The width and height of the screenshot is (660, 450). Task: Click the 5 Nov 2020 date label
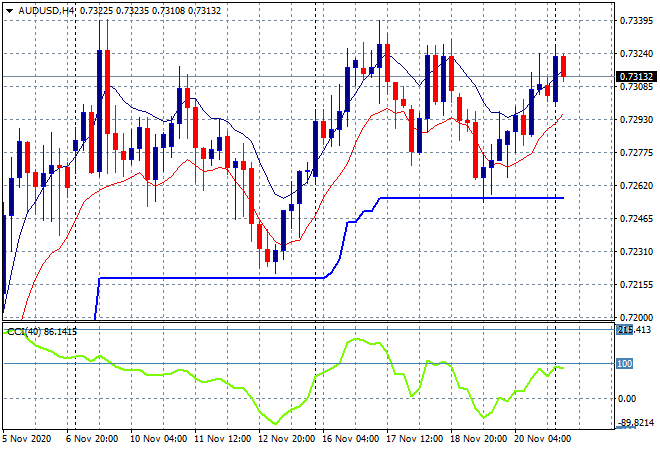point(27,439)
